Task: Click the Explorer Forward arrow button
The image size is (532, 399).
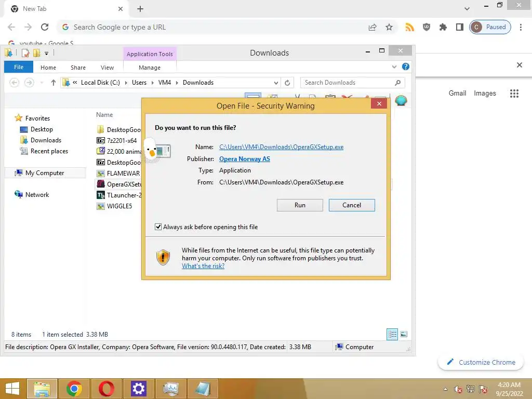Action: pos(29,83)
